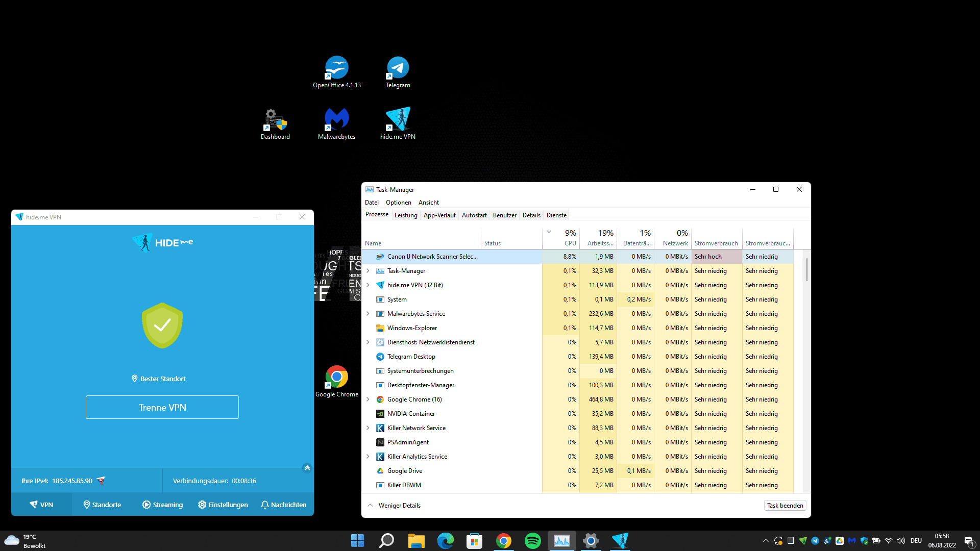Click the weather widget showing 19°C Bewölkt
Image resolution: width=980 pixels, height=551 pixels.
[26, 541]
